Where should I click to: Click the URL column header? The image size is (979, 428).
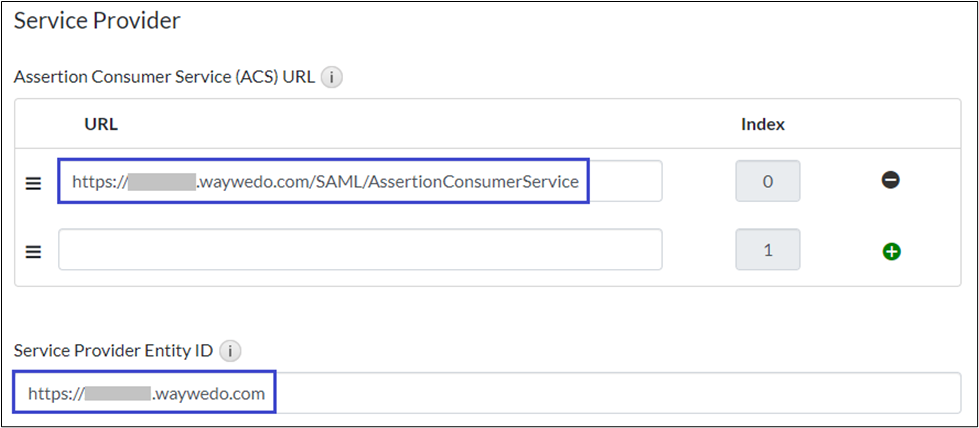(101, 124)
